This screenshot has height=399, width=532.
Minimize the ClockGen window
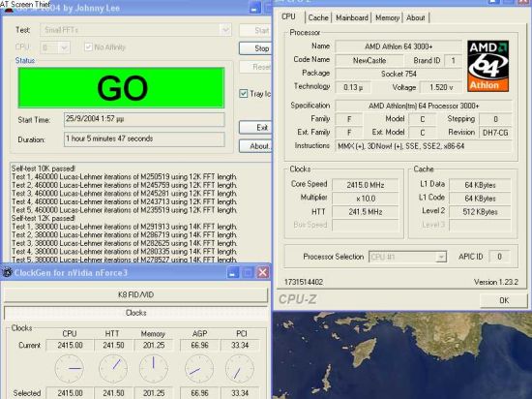[x=233, y=272]
